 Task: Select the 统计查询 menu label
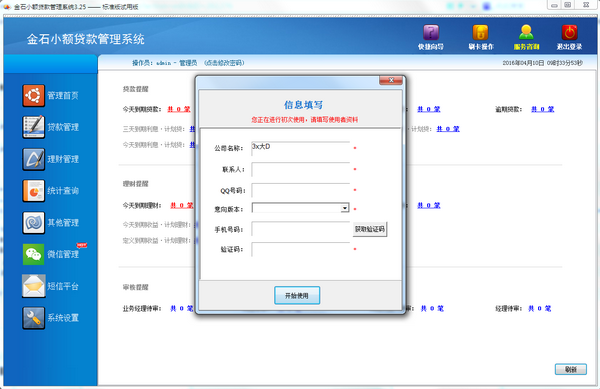click(63, 190)
